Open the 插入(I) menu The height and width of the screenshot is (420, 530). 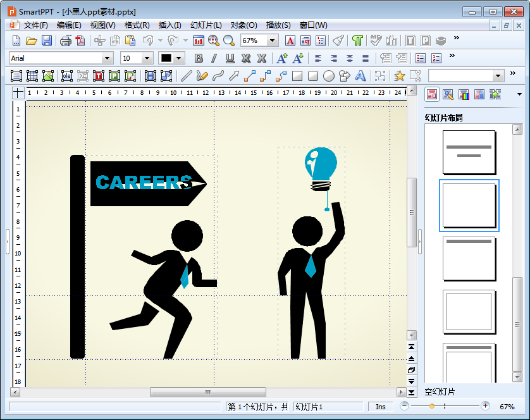point(169,25)
